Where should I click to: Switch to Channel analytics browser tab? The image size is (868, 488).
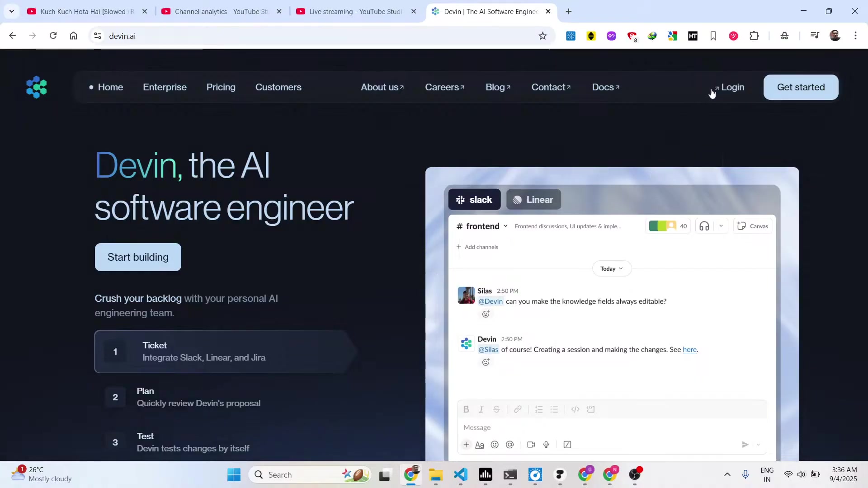(222, 11)
